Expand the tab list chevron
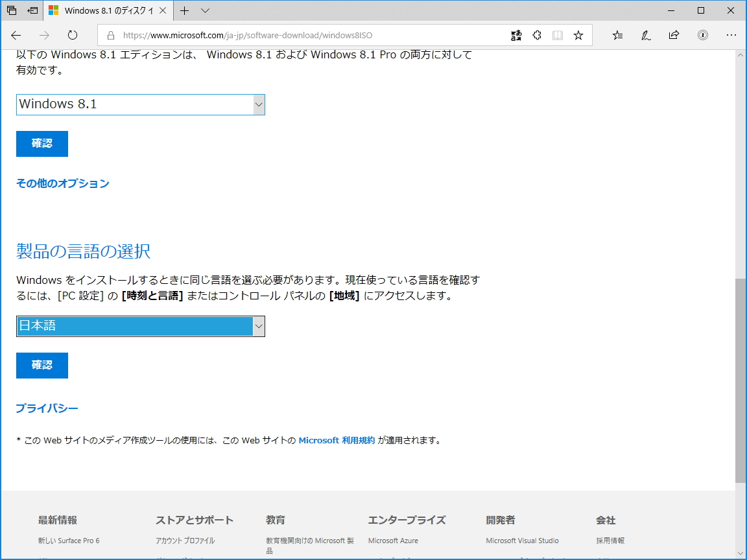This screenshot has width=747, height=560. tap(204, 11)
